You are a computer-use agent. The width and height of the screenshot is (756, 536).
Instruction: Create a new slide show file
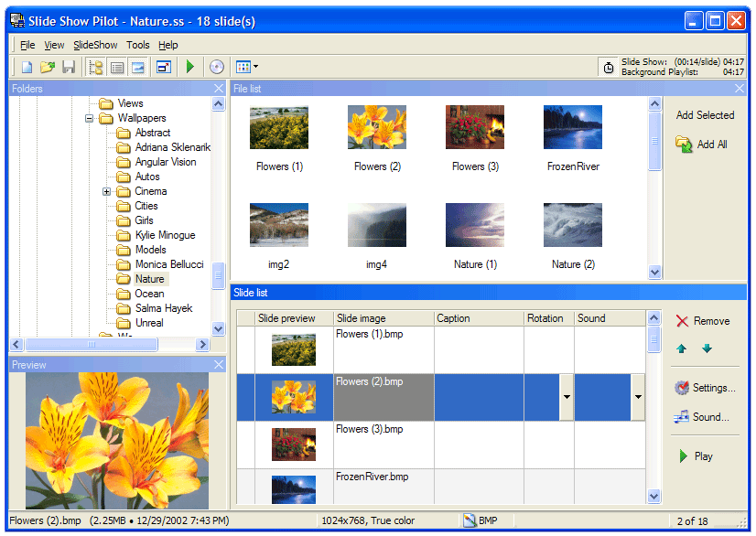(27, 67)
